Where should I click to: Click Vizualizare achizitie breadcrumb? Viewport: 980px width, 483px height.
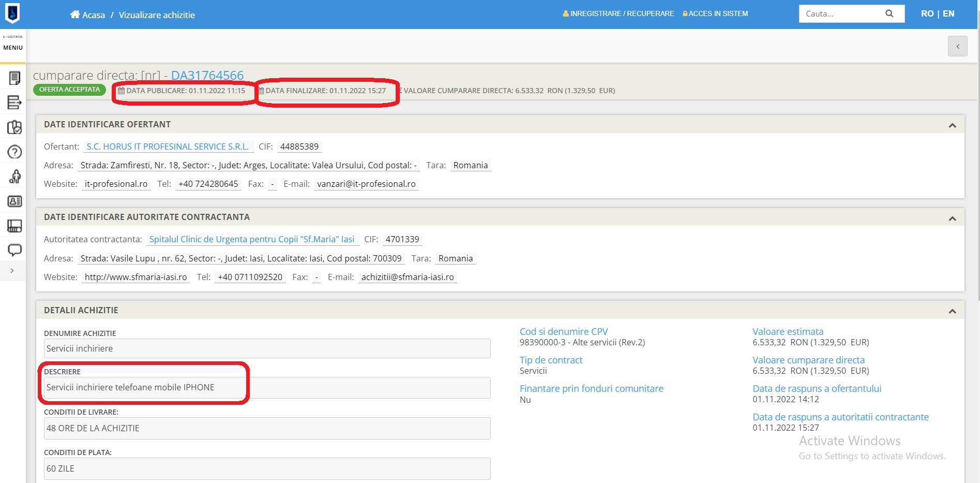click(x=157, y=15)
